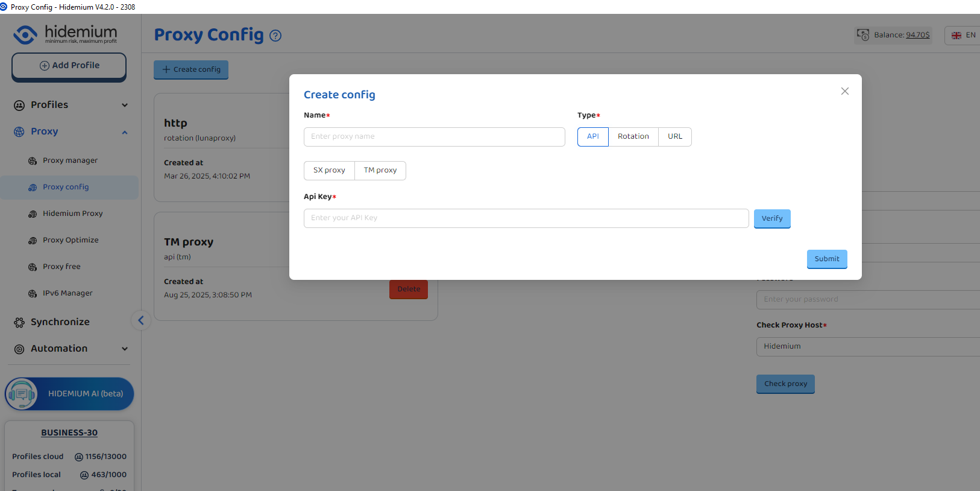Expand the Profiles menu chevron
This screenshot has width=980, height=491.
click(x=125, y=105)
